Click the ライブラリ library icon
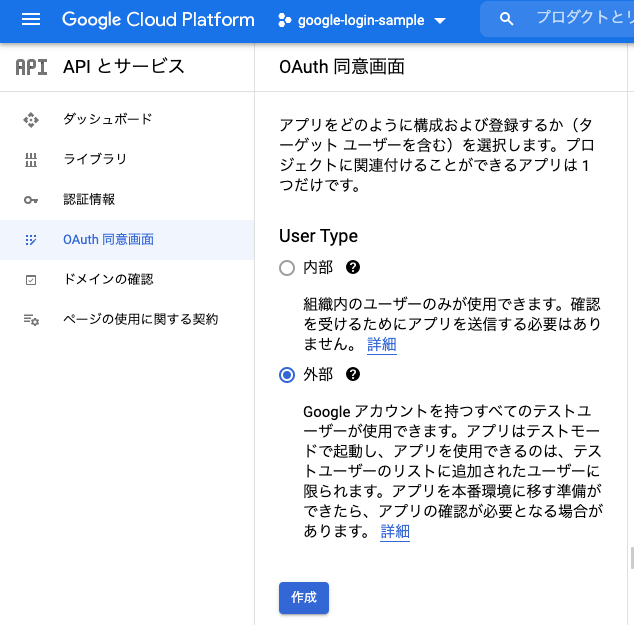Screen dimensions: 634x625 (x=31, y=160)
